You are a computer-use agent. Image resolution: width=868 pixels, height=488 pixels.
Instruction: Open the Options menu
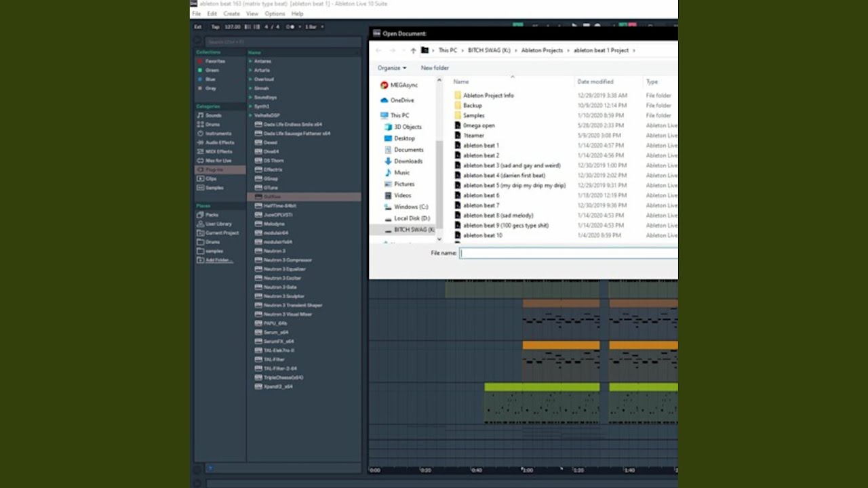point(275,14)
